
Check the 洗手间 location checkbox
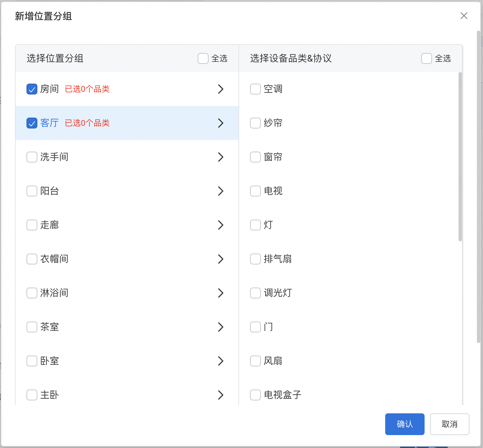point(32,157)
